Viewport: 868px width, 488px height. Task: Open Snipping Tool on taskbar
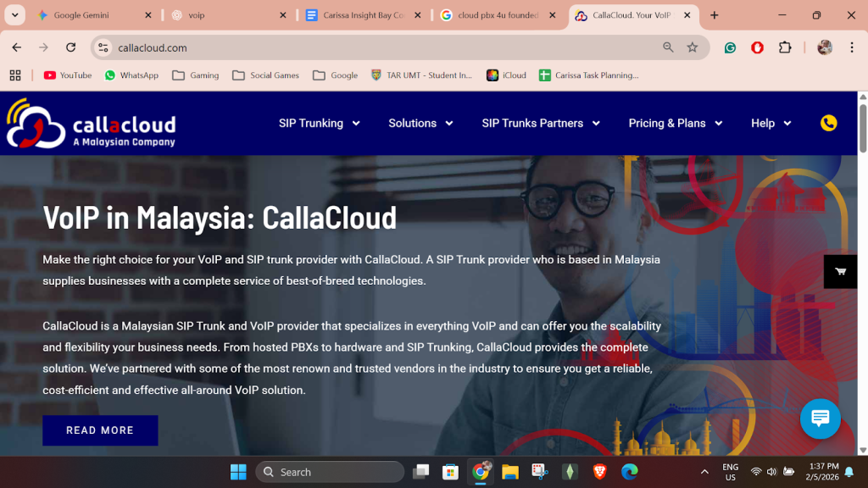coord(540,472)
